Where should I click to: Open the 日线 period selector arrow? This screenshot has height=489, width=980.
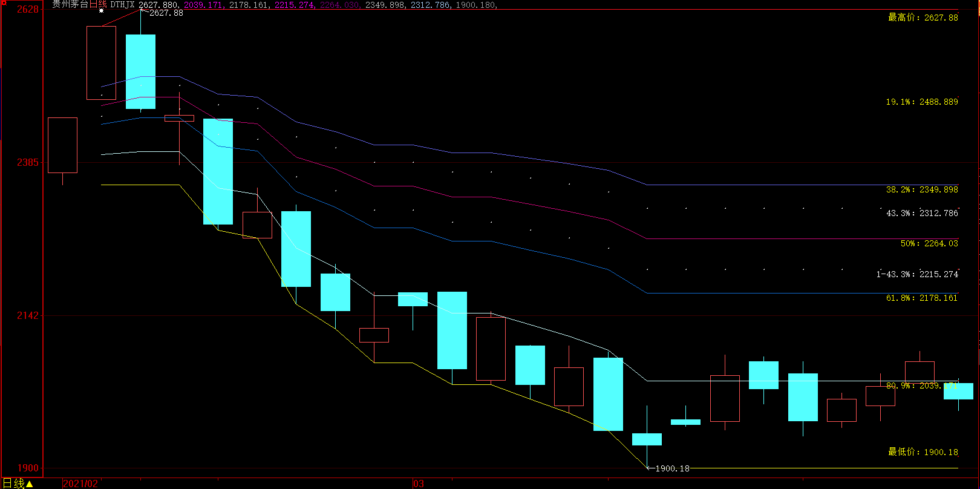(30, 484)
